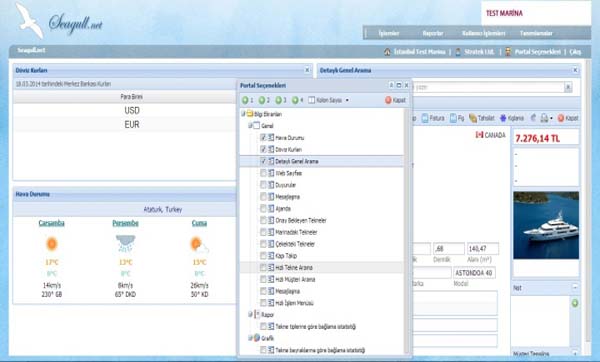Click the Tahsilat toolbar icon
The height and width of the screenshot is (362, 600).
[473, 118]
